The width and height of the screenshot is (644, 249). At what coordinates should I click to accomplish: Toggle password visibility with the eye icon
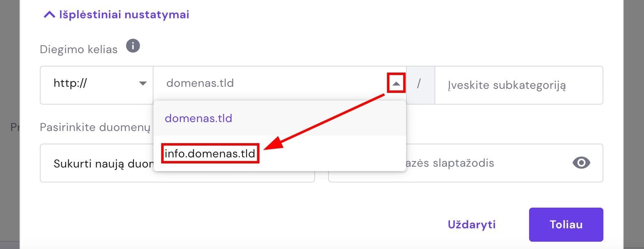pos(581,163)
